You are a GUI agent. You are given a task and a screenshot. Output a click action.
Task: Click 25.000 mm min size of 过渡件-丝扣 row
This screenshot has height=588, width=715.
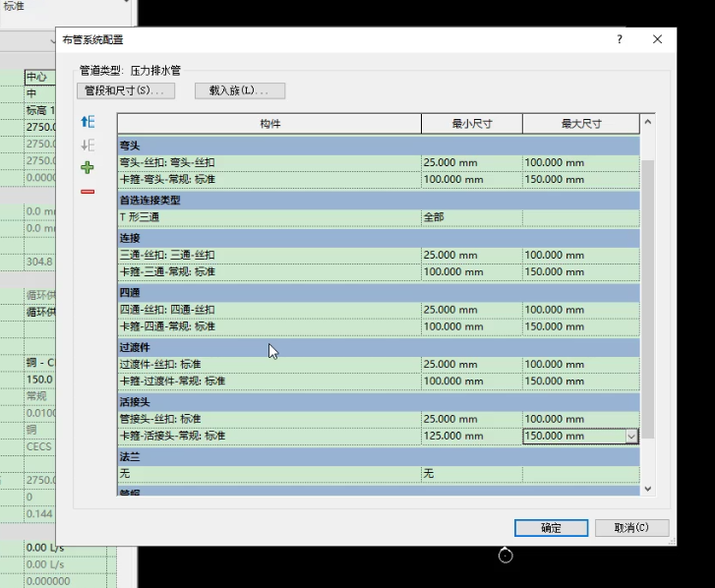point(472,365)
